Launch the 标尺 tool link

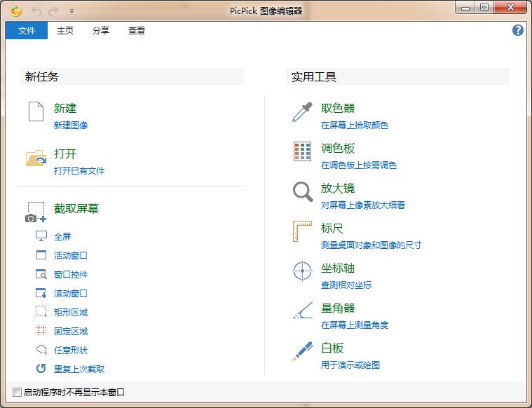click(x=332, y=228)
